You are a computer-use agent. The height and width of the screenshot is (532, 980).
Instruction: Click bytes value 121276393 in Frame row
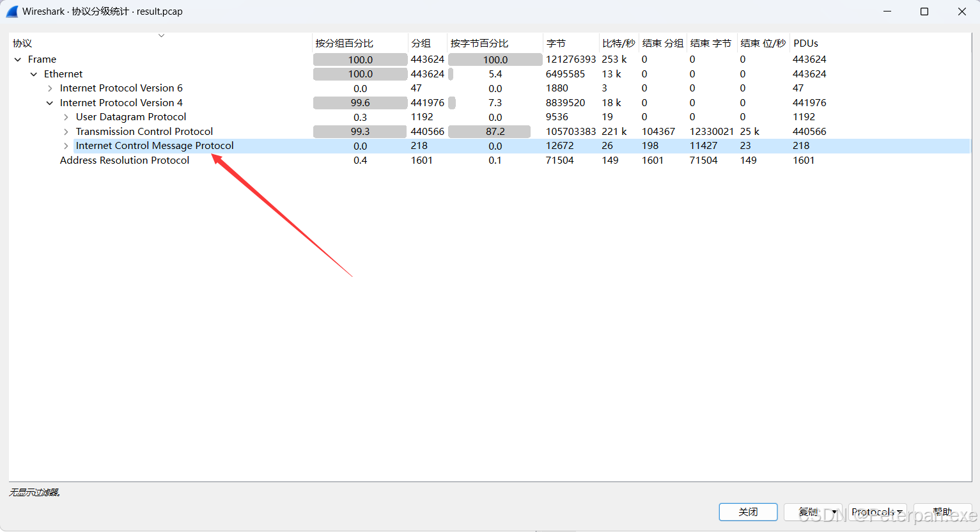pos(571,59)
